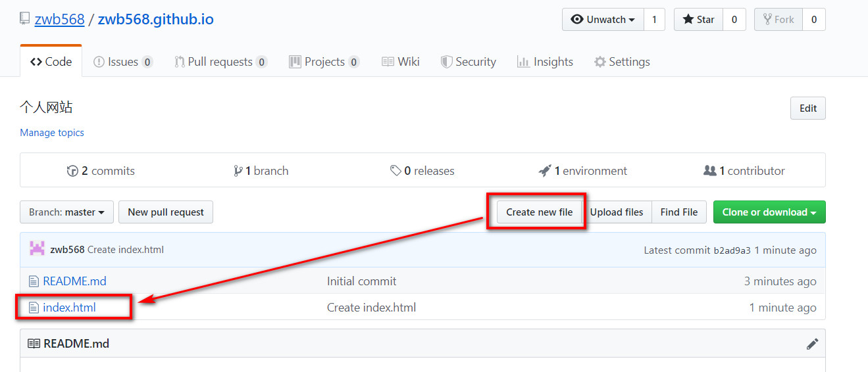
Task: Click the zwb568 avatar in commit bar
Action: click(x=37, y=249)
